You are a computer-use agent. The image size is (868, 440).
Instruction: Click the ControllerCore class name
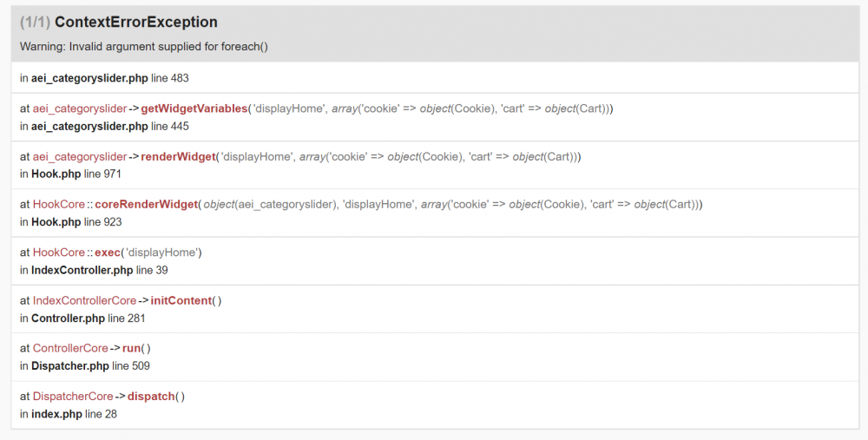pyautogui.click(x=70, y=348)
